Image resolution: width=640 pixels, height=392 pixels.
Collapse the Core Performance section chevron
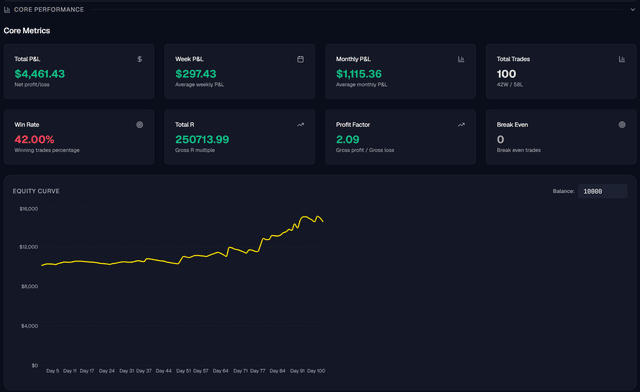[633, 9]
